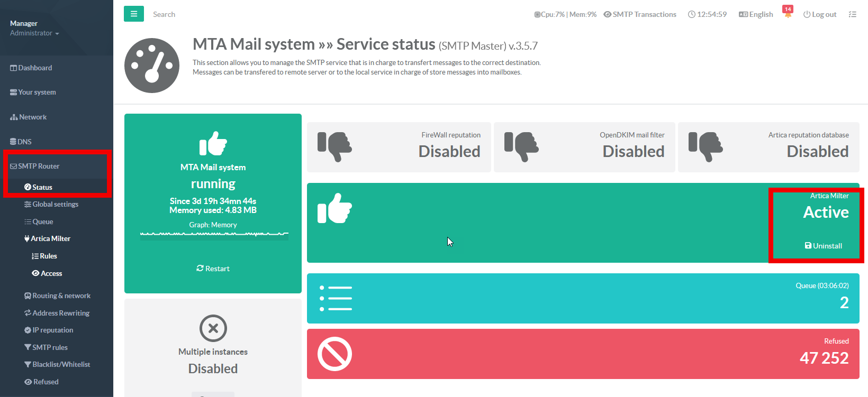
Task: Click the green hamburger menu button
Action: point(133,14)
